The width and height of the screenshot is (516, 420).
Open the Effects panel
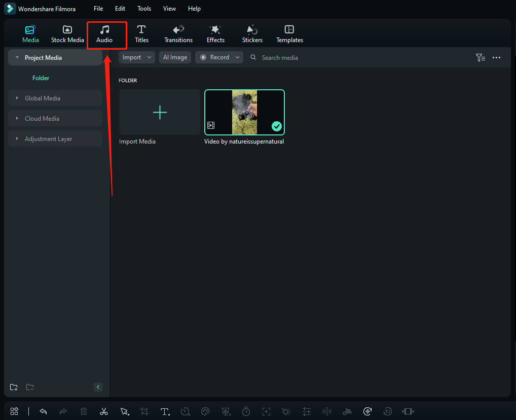coord(215,34)
